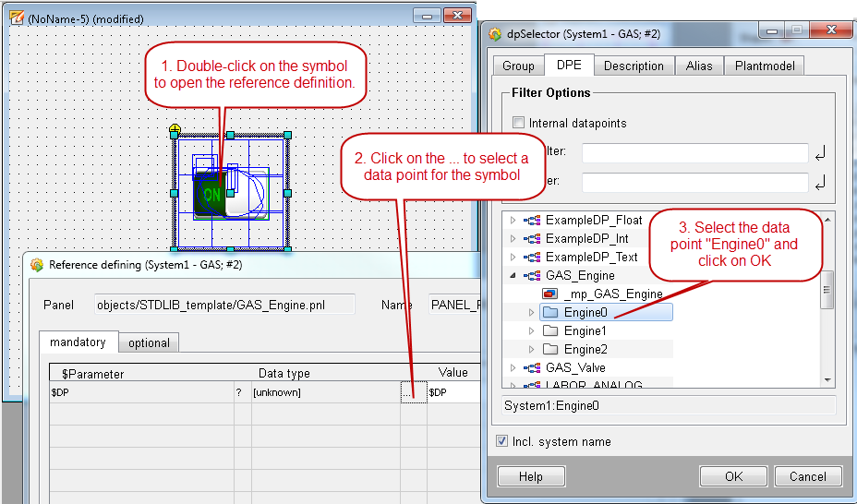Select the Engine2 folder icon
The height and width of the screenshot is (504, 857).
550,349
